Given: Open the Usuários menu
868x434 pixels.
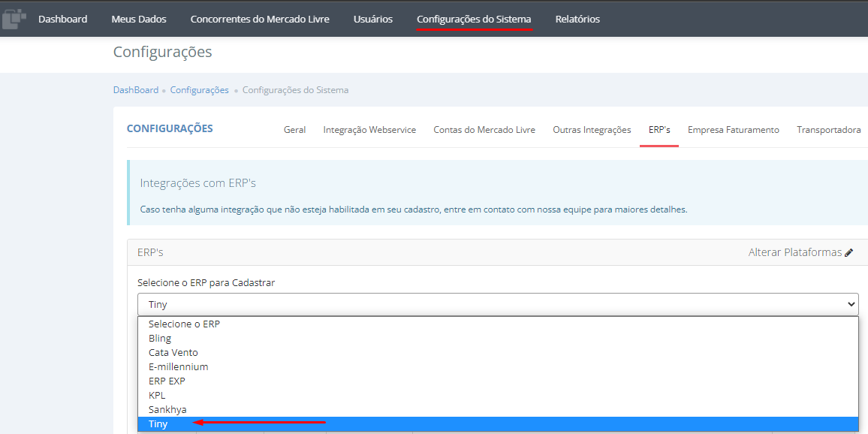Looking at the screenshot, I should (373, 19).
